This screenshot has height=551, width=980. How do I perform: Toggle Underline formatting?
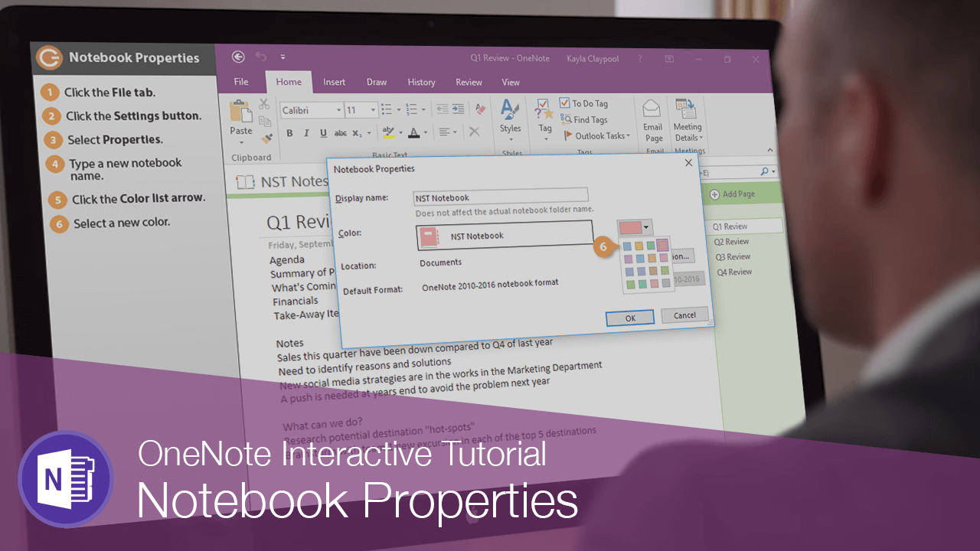(323, 132)
